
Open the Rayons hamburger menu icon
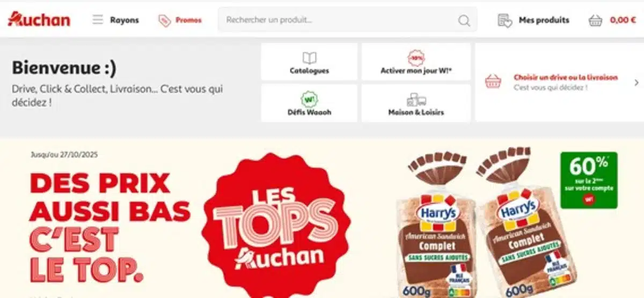click(x=98, y=20)
